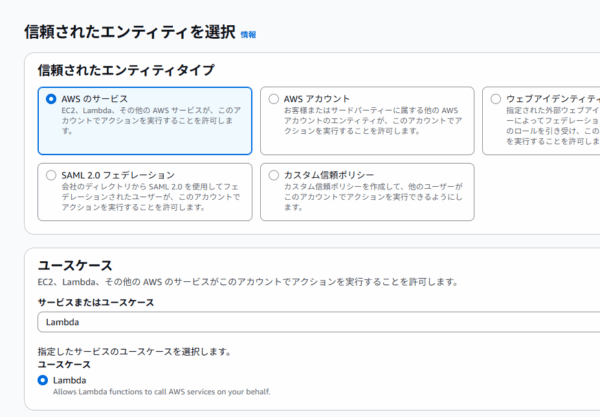The width and height of the screenshot is (600, 417).
Task: Open the サービスまたはユースケース Lambda combo box
Action: point(318,322)
